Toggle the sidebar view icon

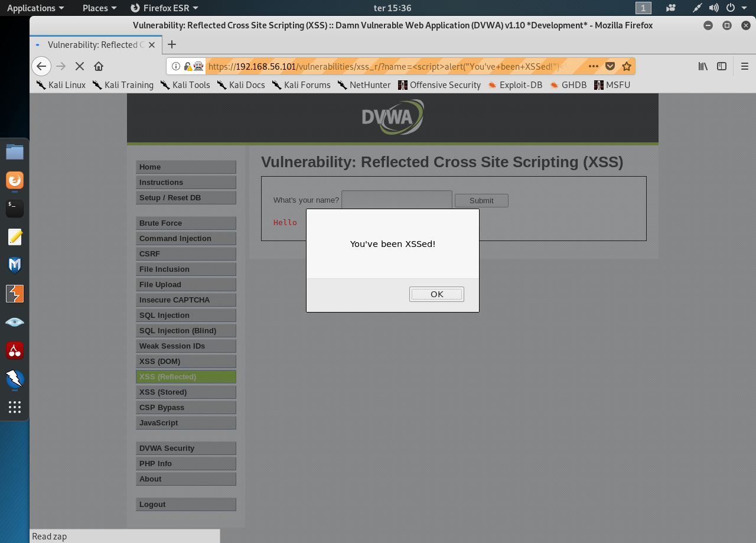[x=722, y=66]
